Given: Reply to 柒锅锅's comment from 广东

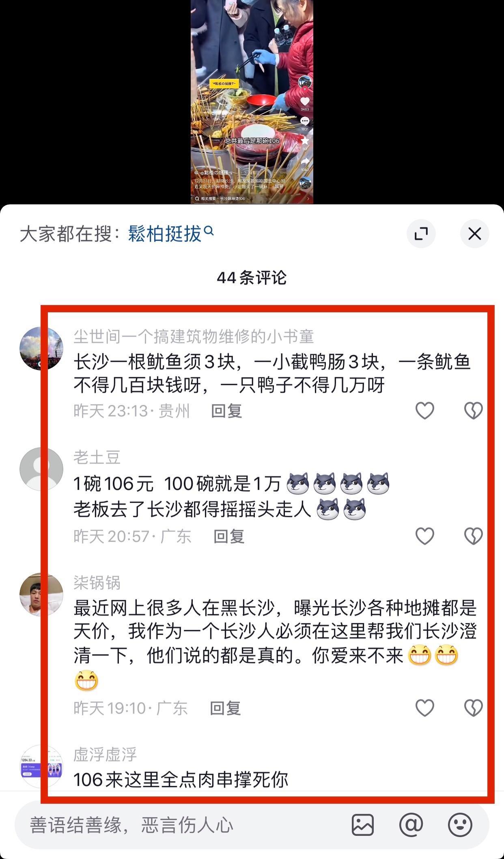Looking at the screenshot, I should click(x=225, y=708).
